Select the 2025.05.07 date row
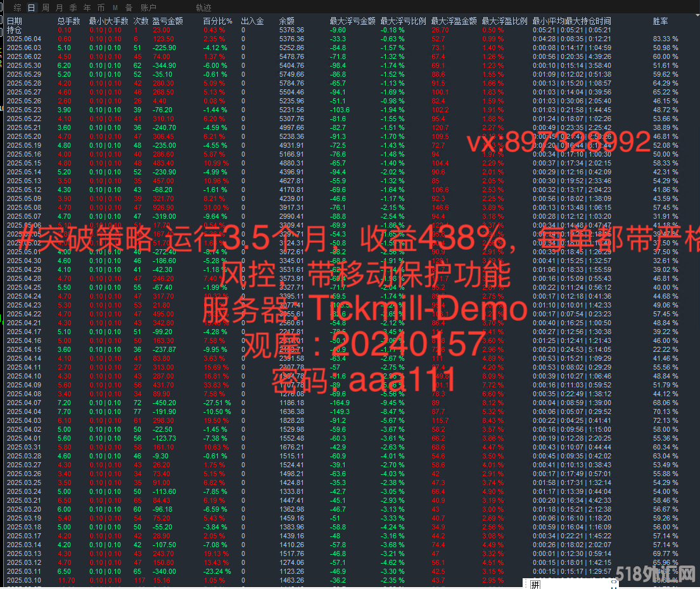700x589 pixels. point(24,216)
